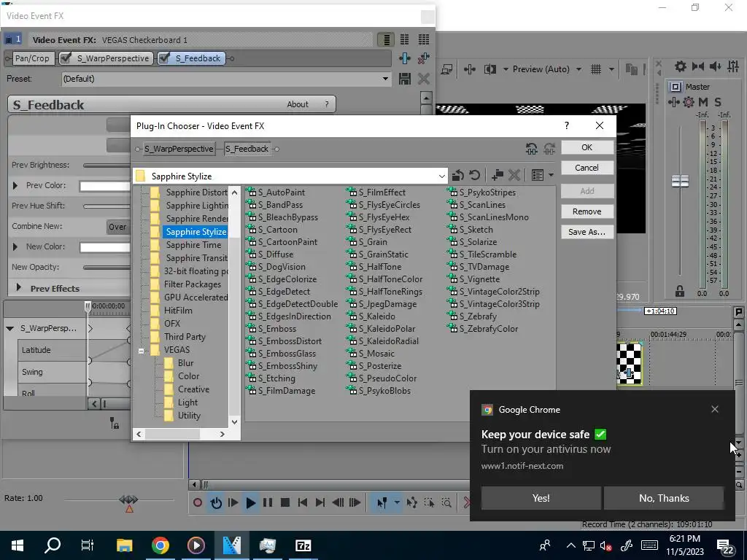Collapse the VEGAS folder tree node
Viewport: 747px width, 560px height.
141,351
